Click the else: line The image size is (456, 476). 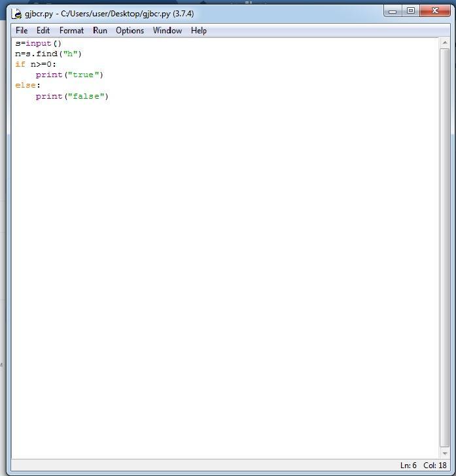click(x=27, y=85)
